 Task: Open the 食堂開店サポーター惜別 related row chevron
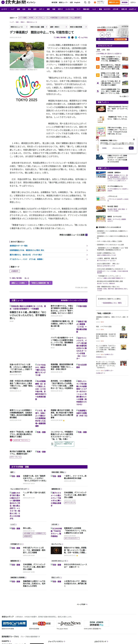[87, 246]
